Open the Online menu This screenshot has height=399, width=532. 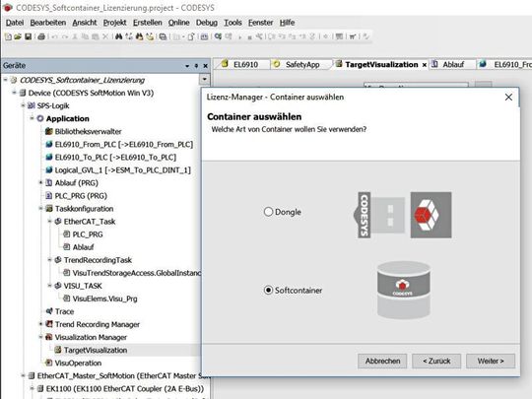pyautogui.click(x=178, y=23)
